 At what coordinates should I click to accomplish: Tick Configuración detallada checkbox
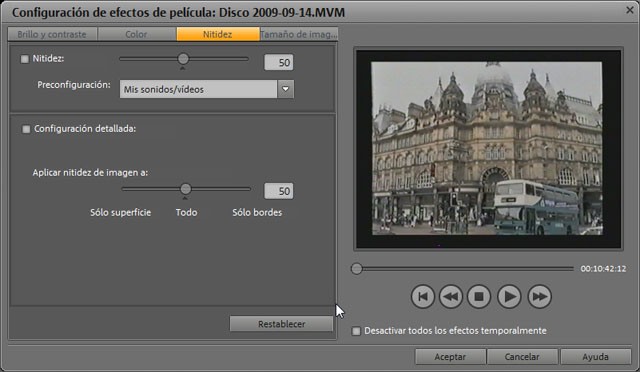[x=26, y=129]
